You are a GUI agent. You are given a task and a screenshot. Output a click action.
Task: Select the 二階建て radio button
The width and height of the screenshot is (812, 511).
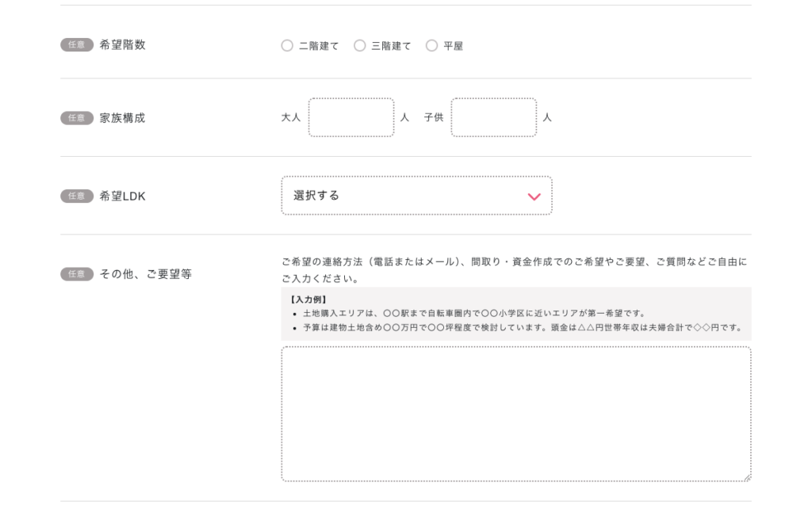(287, 45)
